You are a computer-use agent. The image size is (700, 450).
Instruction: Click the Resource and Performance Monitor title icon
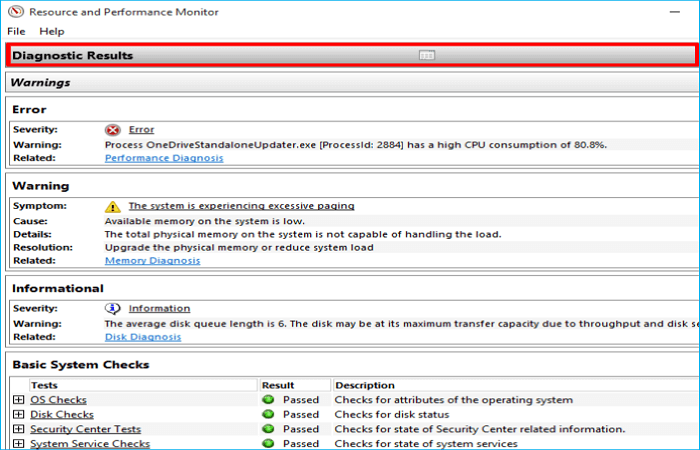pos(13,12)
